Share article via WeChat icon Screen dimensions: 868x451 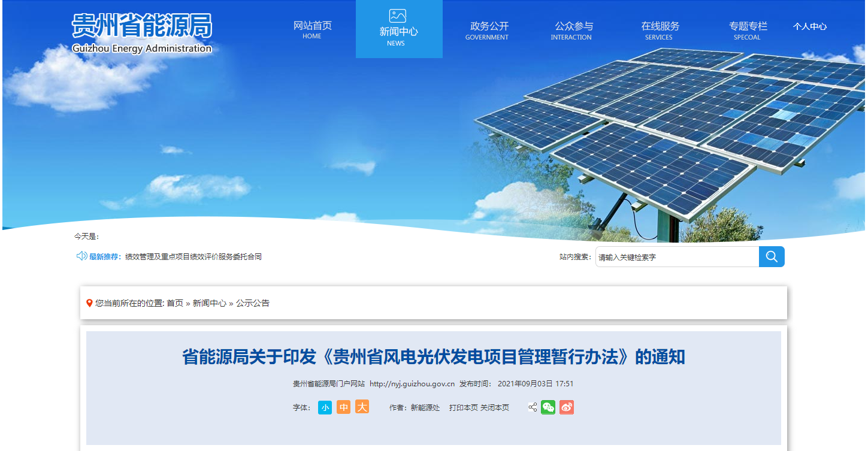tap(548, 407)
